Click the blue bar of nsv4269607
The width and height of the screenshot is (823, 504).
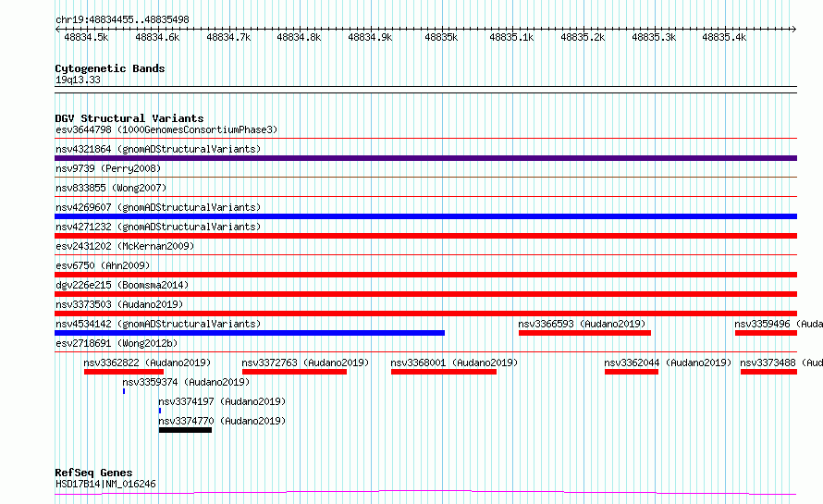tap(425, 216)
